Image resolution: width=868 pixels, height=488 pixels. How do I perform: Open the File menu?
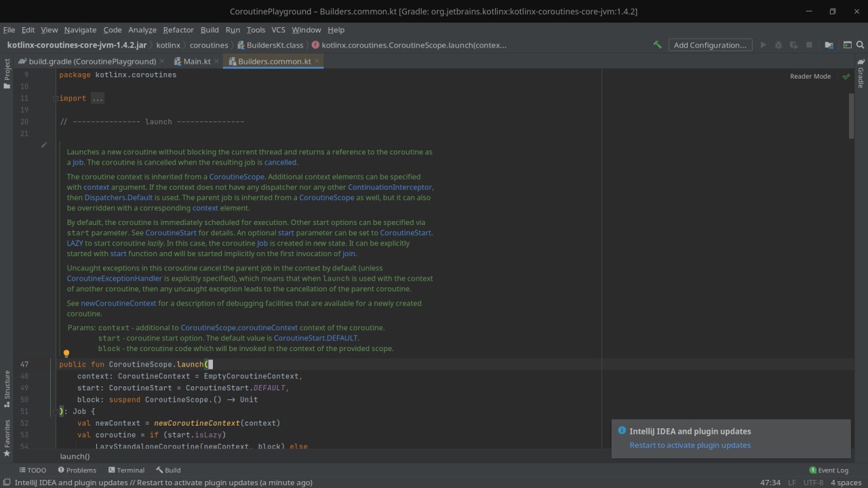(9, 30)
